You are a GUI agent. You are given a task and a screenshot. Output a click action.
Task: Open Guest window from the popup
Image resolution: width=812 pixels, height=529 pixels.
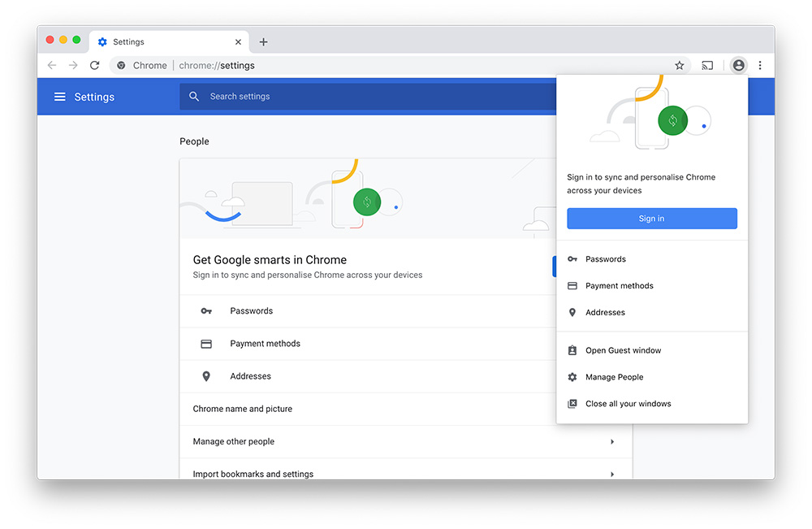(x=623, y=350)
